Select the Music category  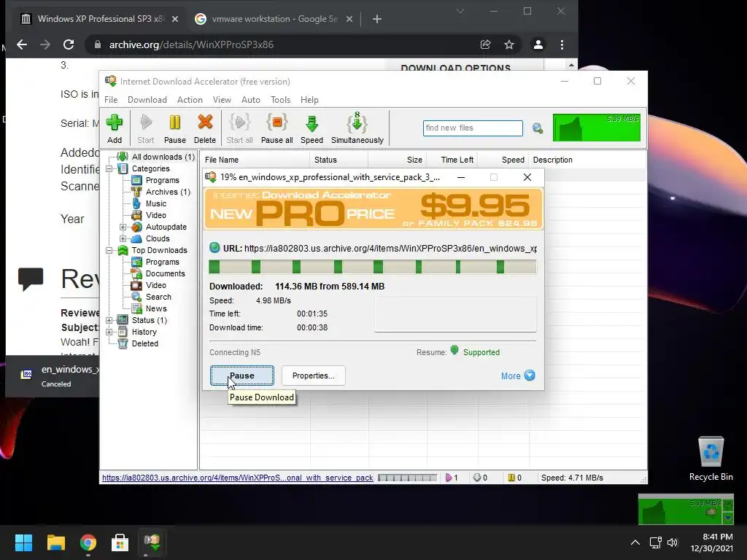156,203
